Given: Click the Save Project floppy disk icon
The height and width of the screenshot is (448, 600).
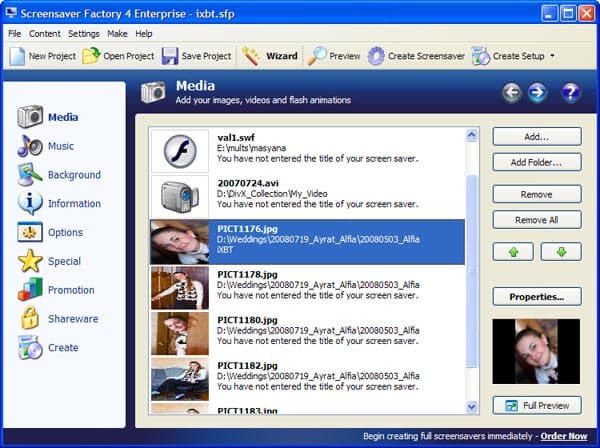Looking at the screenshot, I should tap(170, 56).
